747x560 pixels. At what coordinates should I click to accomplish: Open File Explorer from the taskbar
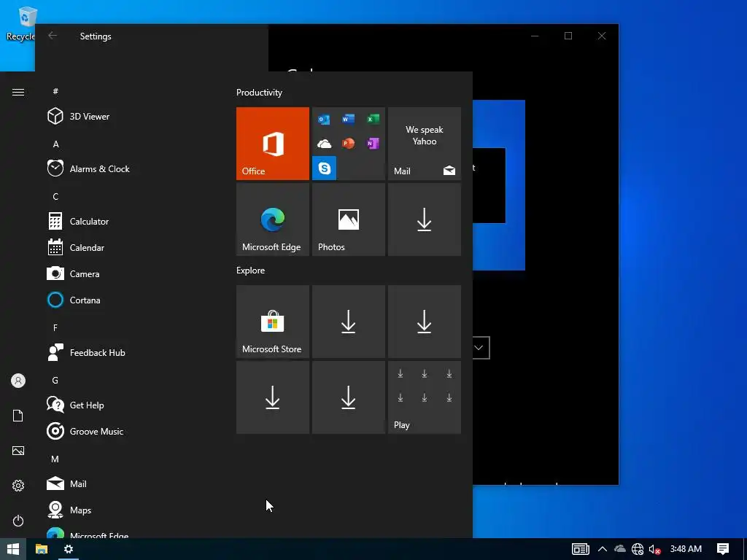click(42, 549)
